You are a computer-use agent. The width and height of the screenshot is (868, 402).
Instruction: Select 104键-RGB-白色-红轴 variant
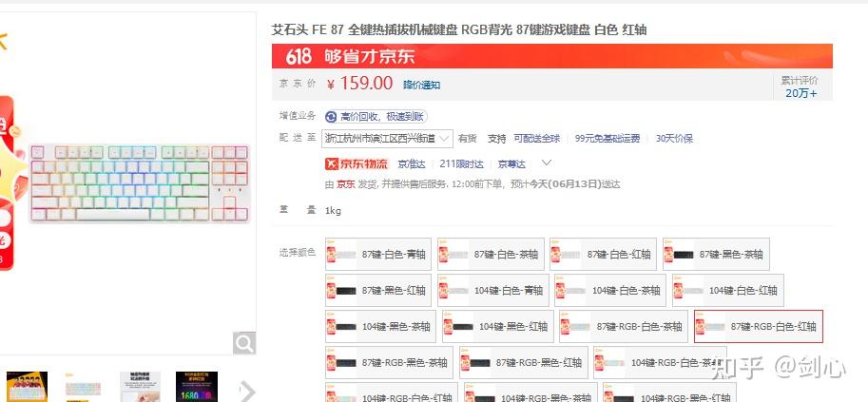point(392,392)
